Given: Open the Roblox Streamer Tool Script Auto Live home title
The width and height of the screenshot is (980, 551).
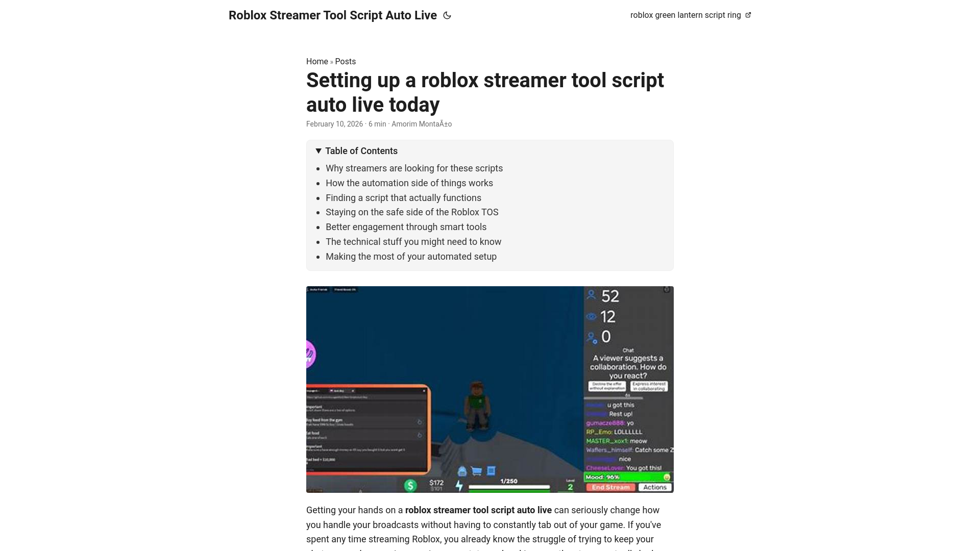Looking at the screenshot, I should pyautogui.click(x=333, y=15).
